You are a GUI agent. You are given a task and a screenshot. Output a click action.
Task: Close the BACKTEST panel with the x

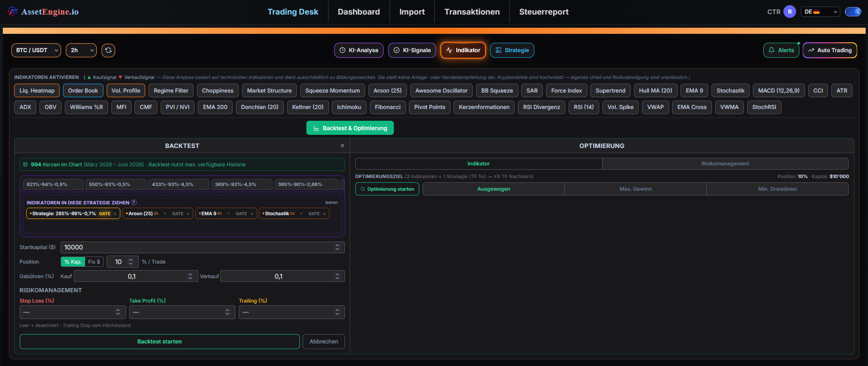[343, 146]
